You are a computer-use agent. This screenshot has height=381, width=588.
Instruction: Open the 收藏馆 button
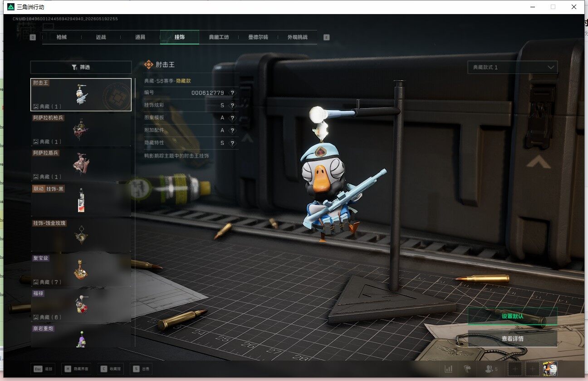(x=110, y=369)
